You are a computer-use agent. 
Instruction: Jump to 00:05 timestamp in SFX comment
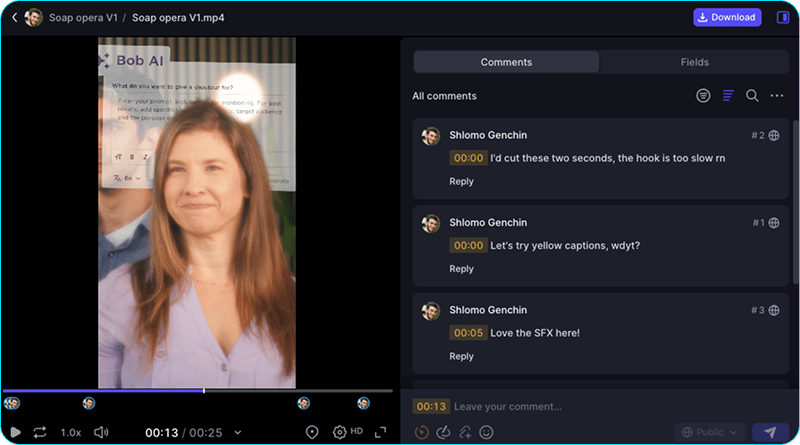468,333
